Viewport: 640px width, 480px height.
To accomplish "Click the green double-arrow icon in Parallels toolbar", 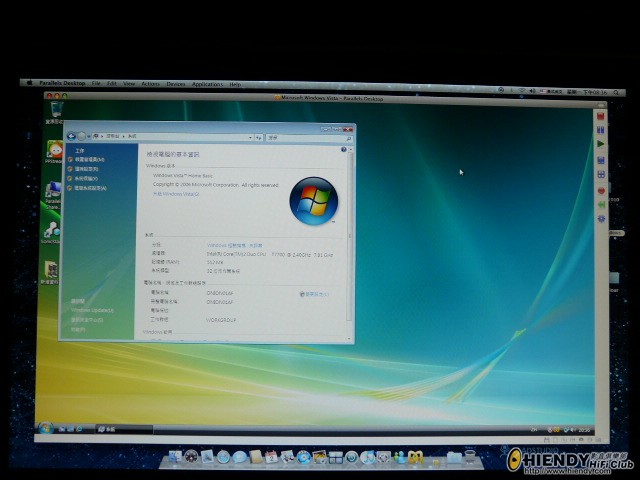I will pyautogui.click(x=601, y=204).
